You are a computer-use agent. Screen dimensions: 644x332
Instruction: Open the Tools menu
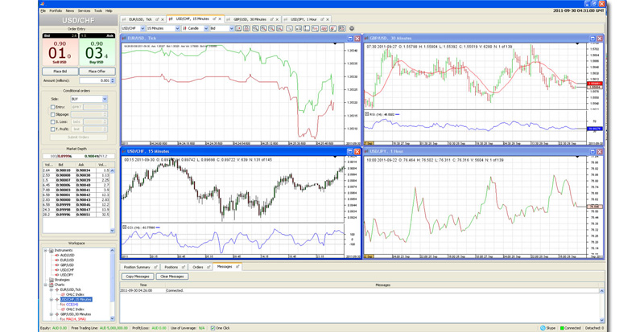pyautogui.click(x=98, y=10)
